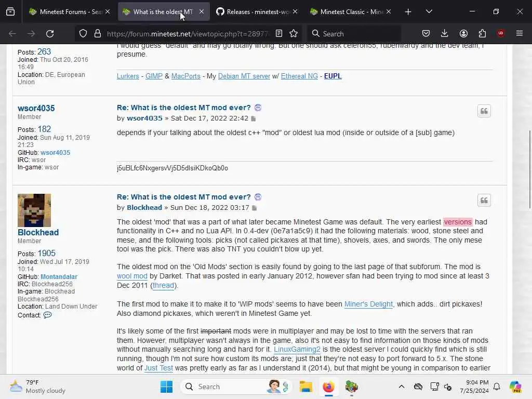Open Copilot preview taskbar icon
532x399 pixels.
point(515,387)
